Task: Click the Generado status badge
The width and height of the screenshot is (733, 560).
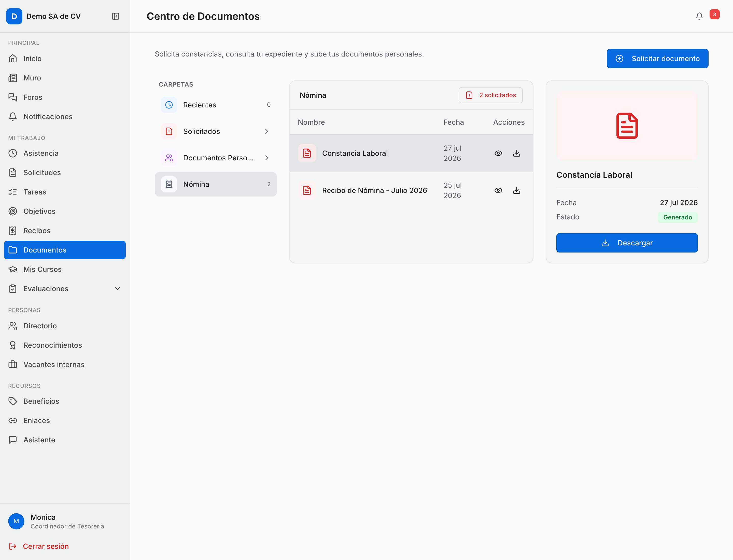Action: (677, 217)
